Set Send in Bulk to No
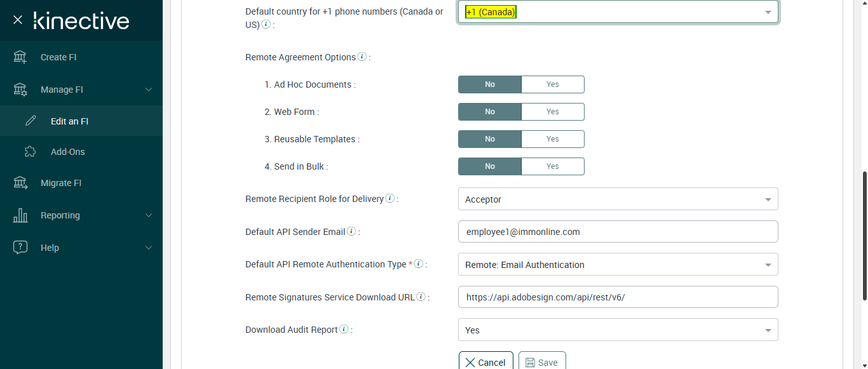This screenshot has width=868, height=369. (x=490, y=166)
